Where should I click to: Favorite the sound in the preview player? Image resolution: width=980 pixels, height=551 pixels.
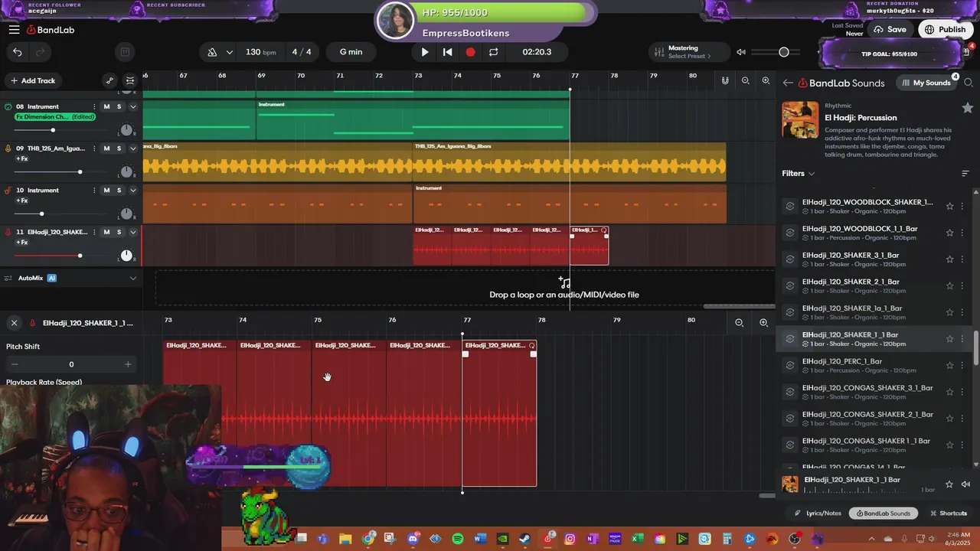949,484
